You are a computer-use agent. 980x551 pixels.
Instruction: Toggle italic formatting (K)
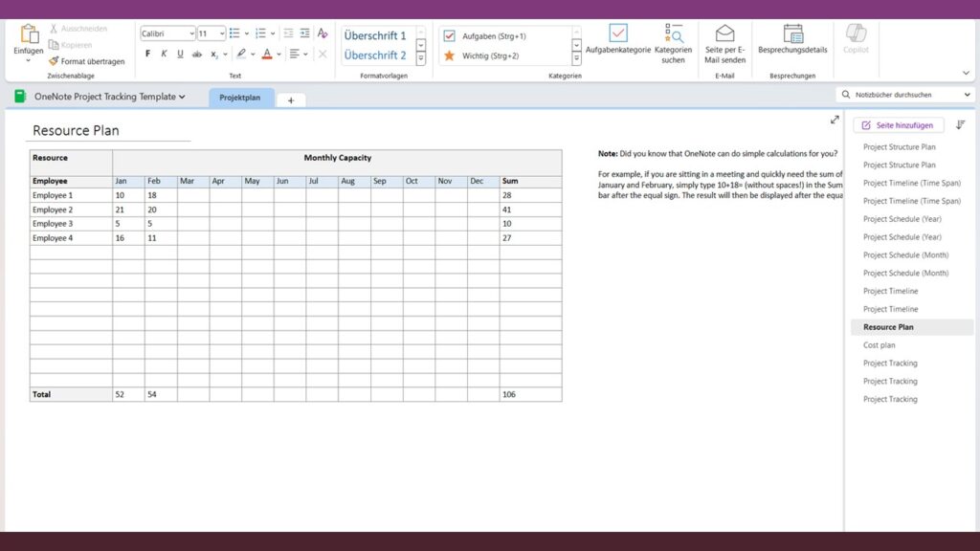point(164,54)
